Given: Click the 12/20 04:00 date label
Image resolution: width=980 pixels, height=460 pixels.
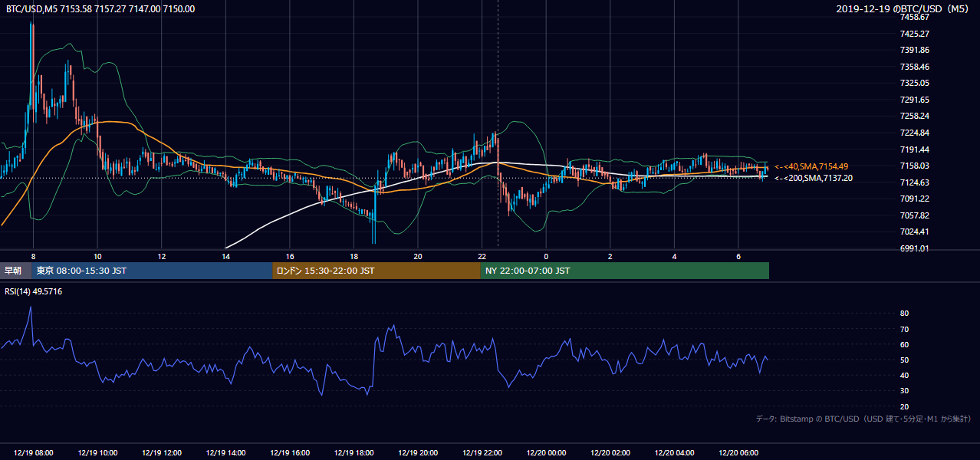Looking at the screenshot, I should (x=674, y=453).
